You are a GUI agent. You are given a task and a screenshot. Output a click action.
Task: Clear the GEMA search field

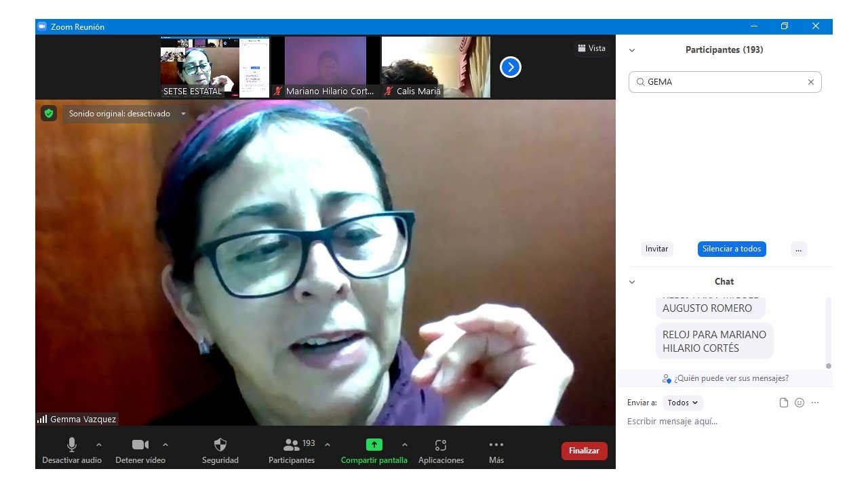[810, 82]
